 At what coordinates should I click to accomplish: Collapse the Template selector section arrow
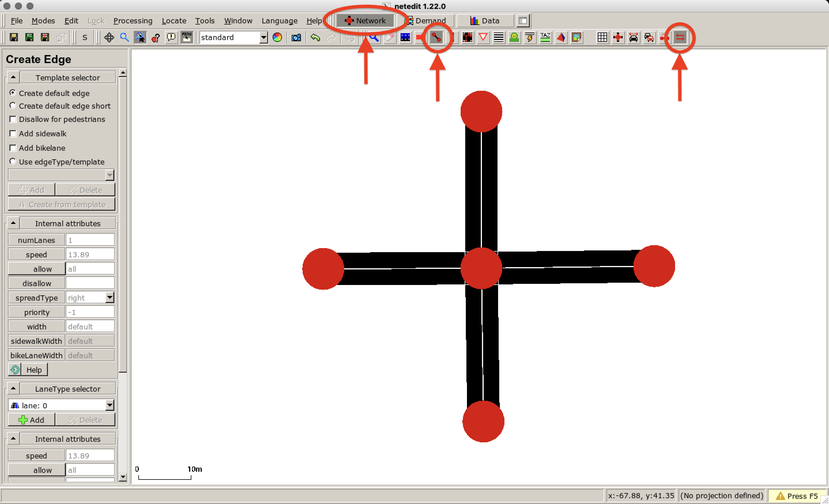[x=13, y=77]
